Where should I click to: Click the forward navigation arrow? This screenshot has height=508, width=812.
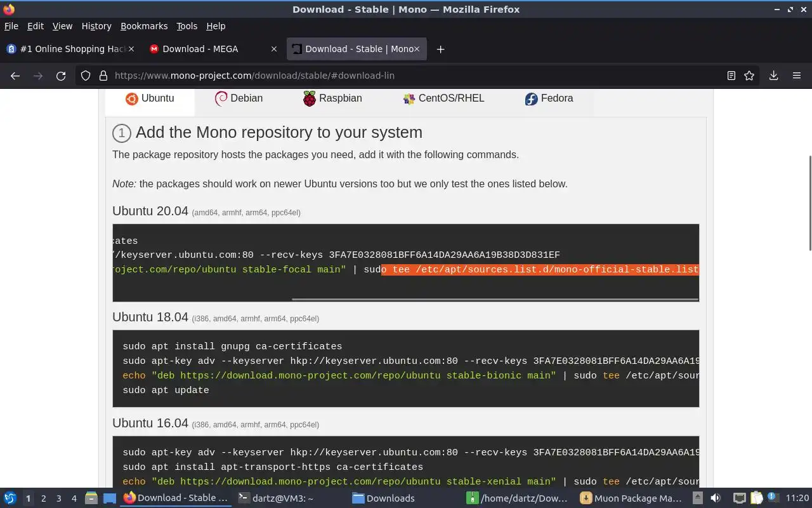tap(38, 76)
